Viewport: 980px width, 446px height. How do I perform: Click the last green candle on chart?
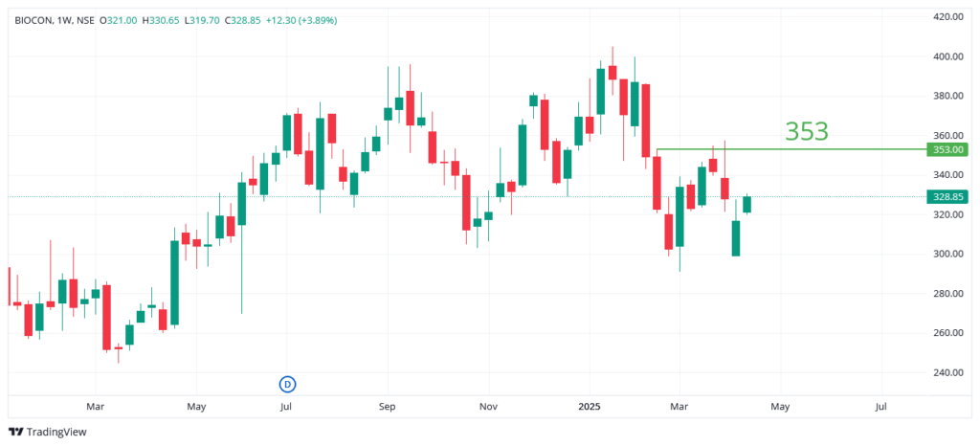pyautogui.click(x=747, y=204)
